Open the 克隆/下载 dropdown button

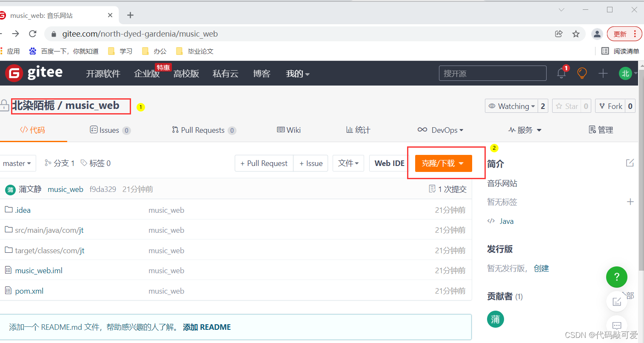click(x=443, y=163)
